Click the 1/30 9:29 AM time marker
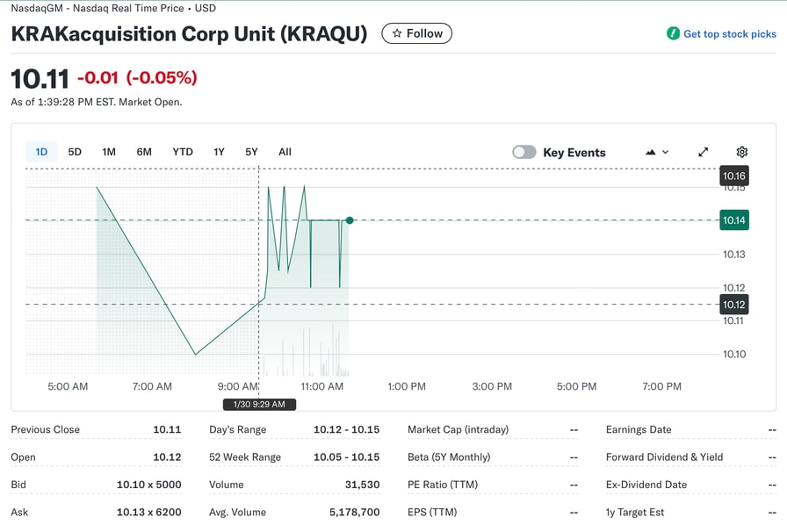 pos(259,405)
